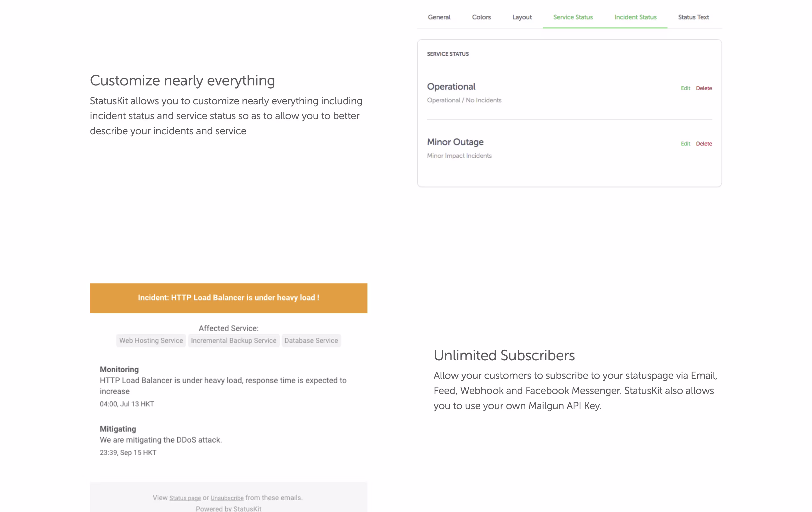
Task: Click the Minor Outage heading
Action: tap(455, 142)
